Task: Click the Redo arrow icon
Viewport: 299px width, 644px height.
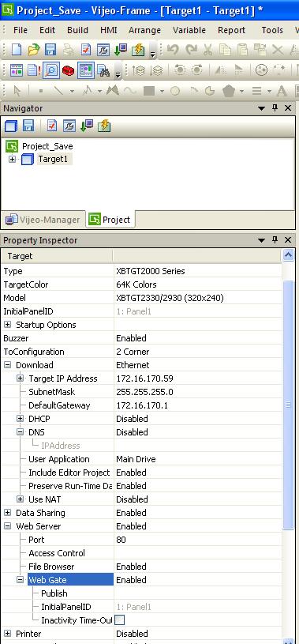Action: pos(191,50)
